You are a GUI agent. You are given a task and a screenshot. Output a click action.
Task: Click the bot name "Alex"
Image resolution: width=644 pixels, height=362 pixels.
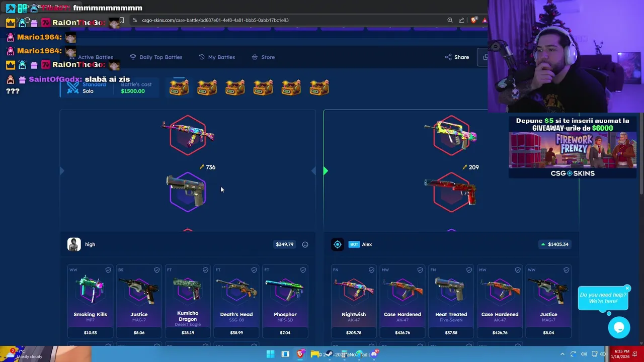pyautogui.click(x=367, y=244)
